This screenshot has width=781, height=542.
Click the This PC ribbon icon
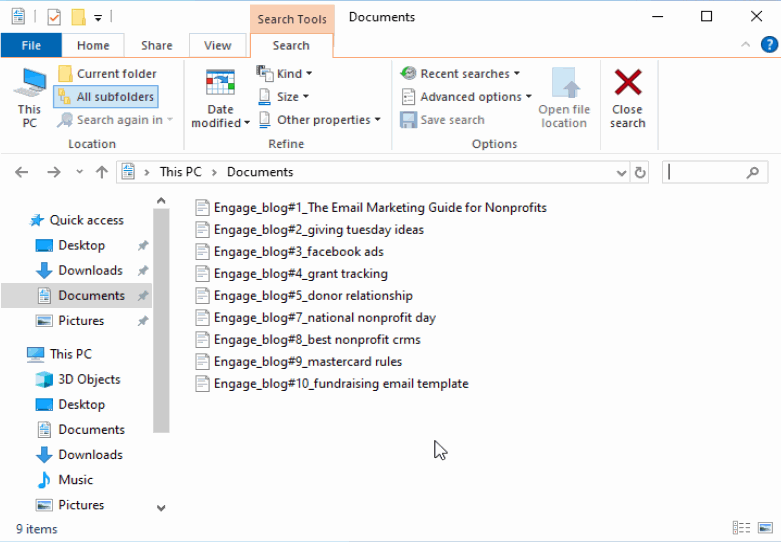(x=30, y=97)
